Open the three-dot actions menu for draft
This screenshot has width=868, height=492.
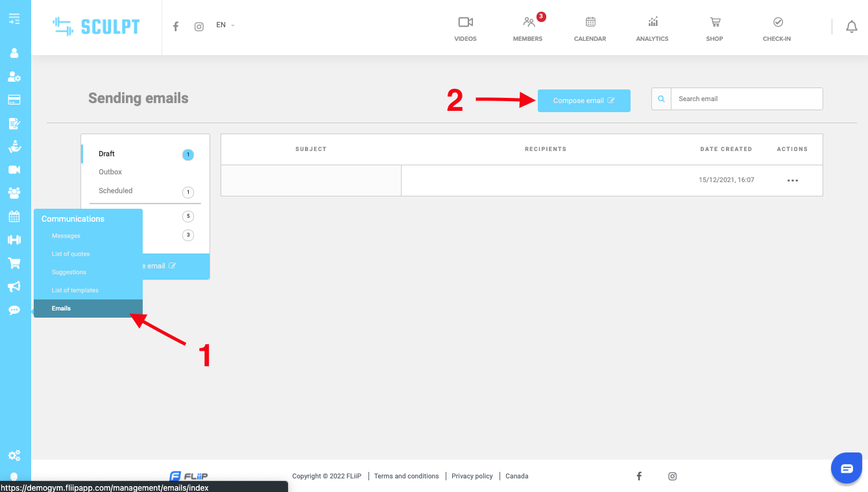coord(792,181)
